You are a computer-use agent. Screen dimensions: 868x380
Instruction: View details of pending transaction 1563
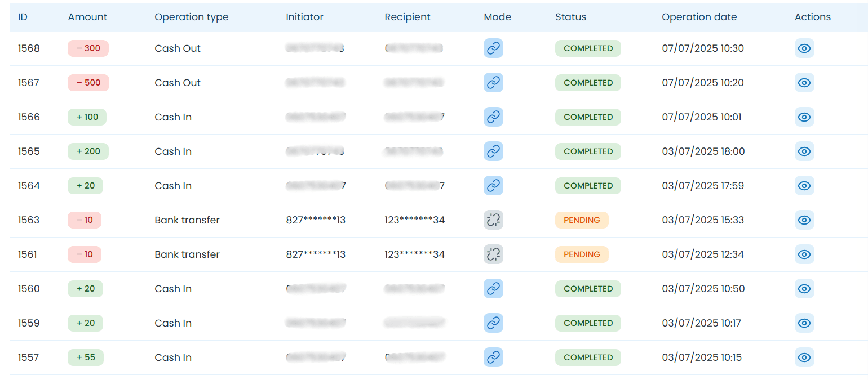click(804, 220)
